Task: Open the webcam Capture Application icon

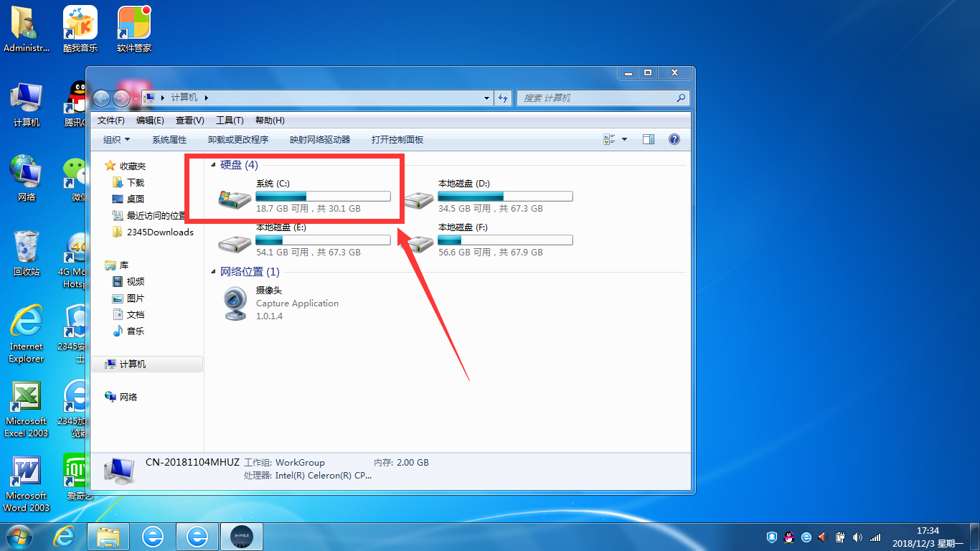Action: click(235, 303)
